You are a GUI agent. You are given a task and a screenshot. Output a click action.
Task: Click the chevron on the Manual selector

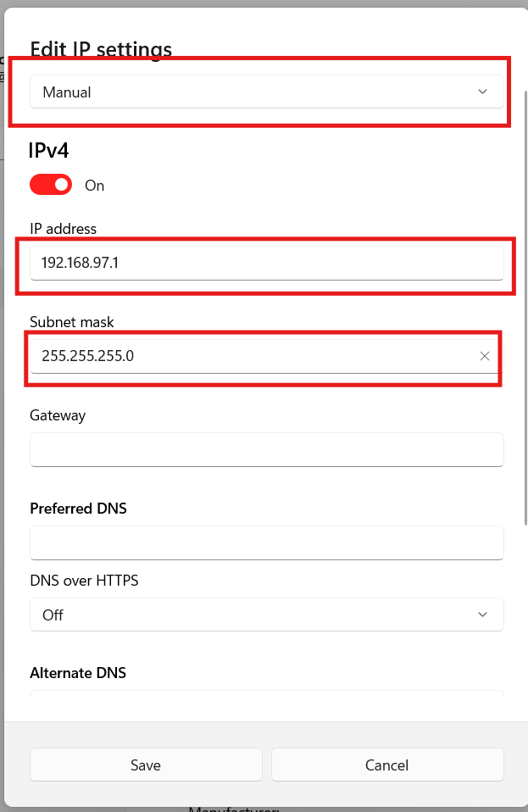482,92
